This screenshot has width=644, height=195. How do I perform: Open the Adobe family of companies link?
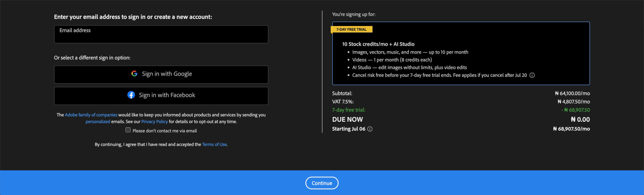(x=91, y=115)
